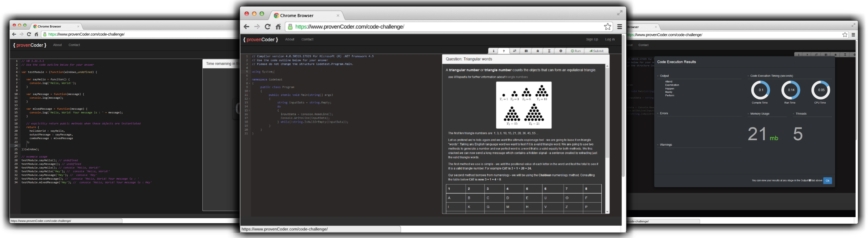Open the info tab in front window toolbar

[x=493, y=51]
